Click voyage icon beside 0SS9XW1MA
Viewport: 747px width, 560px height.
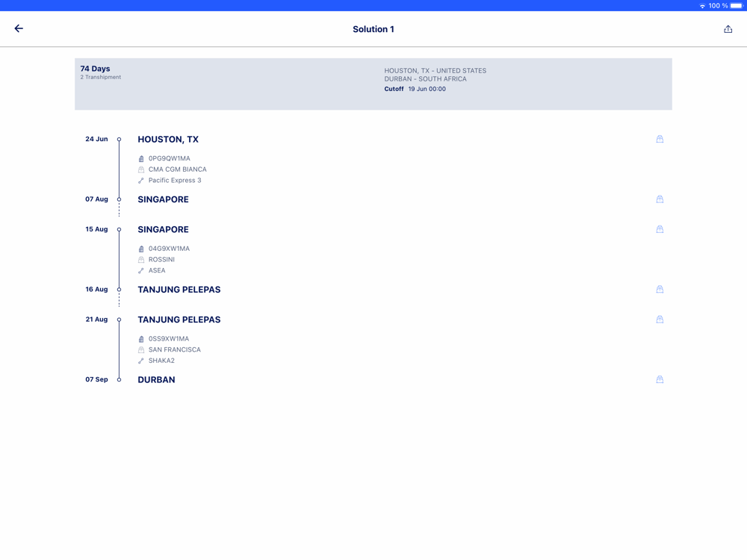click(x=141, y=339)
